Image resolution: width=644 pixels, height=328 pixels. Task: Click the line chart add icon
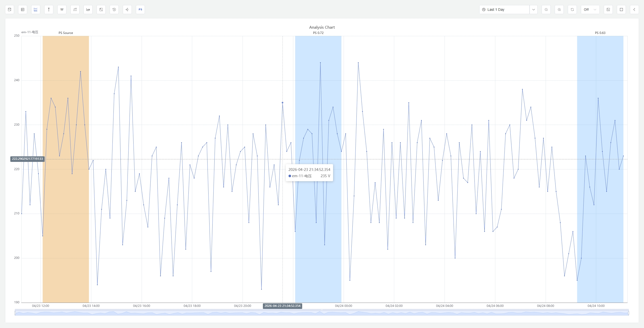pyautogui.click(x=88, y=10)
